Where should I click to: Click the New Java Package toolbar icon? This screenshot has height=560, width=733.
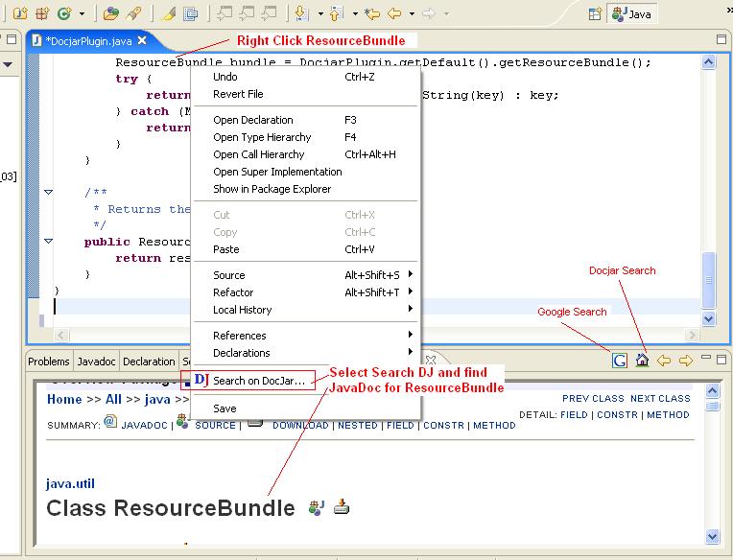(41, 13)
